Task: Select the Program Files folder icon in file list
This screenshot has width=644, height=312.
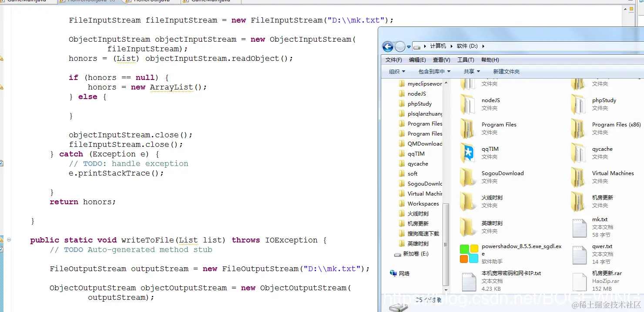Action: (x=468, y=128)
